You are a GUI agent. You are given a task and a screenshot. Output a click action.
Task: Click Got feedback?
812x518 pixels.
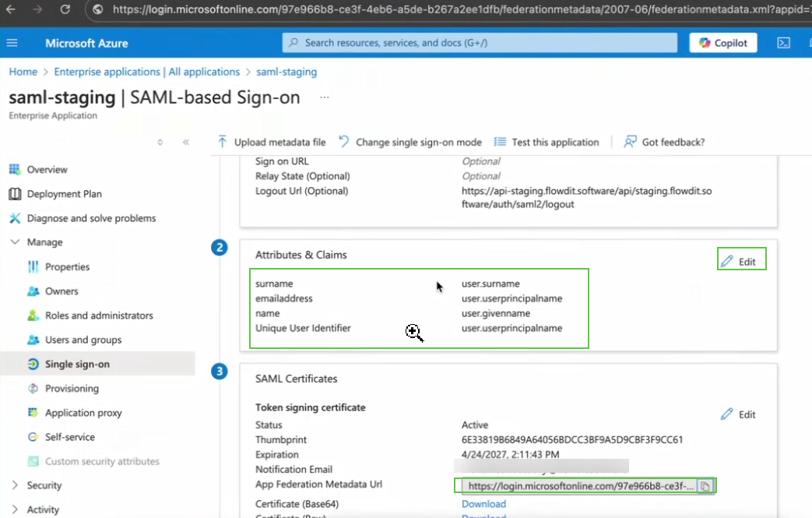pos(664,142)
